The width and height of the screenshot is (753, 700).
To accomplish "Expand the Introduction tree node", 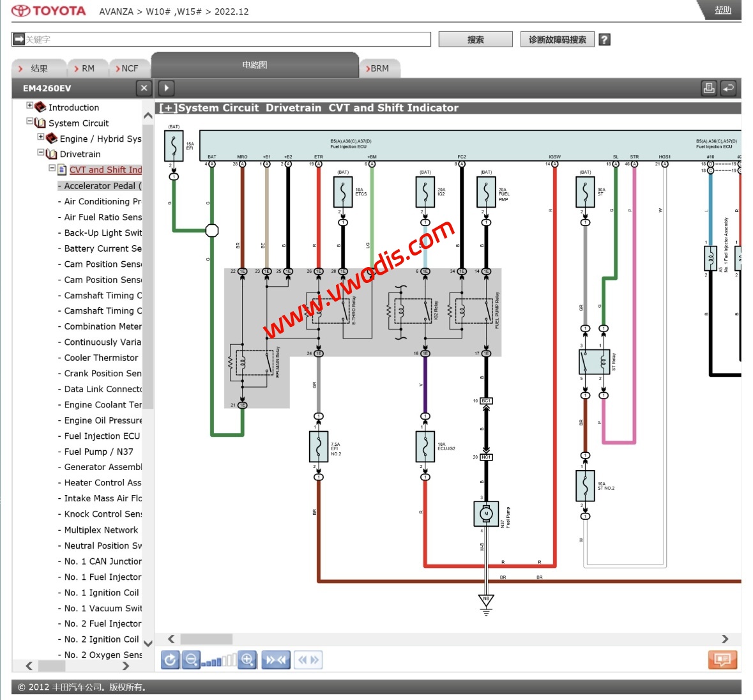I will (30, 106).
